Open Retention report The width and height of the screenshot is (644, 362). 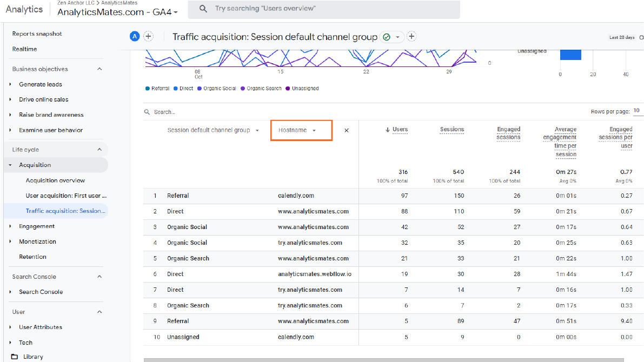coord(32,257)
